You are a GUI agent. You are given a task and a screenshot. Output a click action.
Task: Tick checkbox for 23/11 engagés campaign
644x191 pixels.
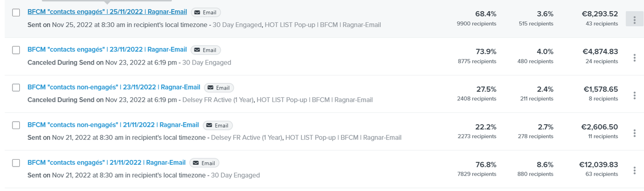[x=16, y=50]
